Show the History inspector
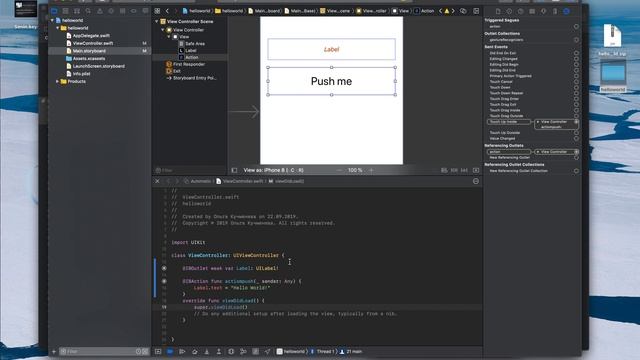Viewport: 640px width, 360px height. point(509,11)
